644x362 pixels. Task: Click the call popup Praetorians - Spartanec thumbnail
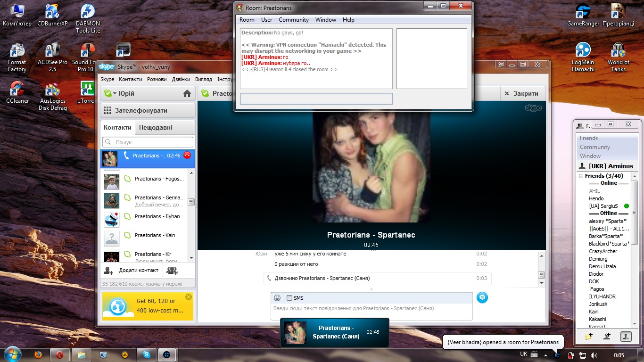point(295,333)
